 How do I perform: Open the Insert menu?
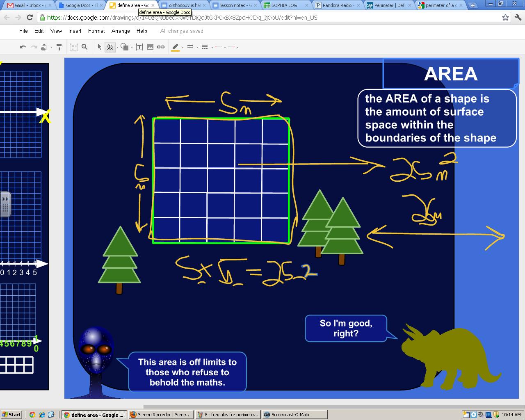tap(75, 31)
